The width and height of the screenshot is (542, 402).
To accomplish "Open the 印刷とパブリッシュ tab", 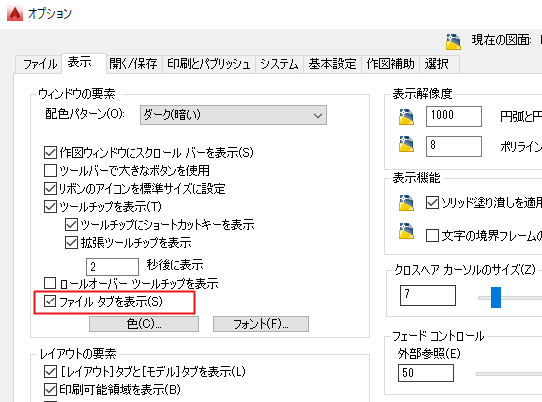I will tap(208, 64).
